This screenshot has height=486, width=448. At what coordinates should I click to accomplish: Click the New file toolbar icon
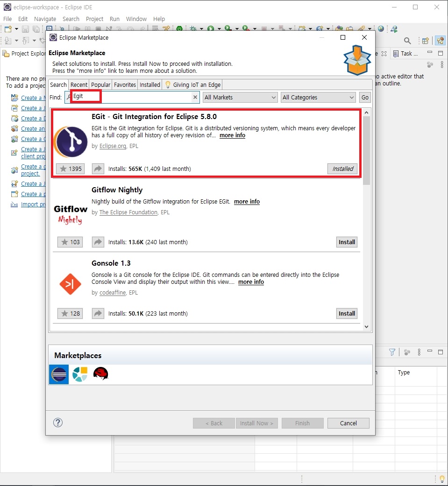tap(8, 29)
